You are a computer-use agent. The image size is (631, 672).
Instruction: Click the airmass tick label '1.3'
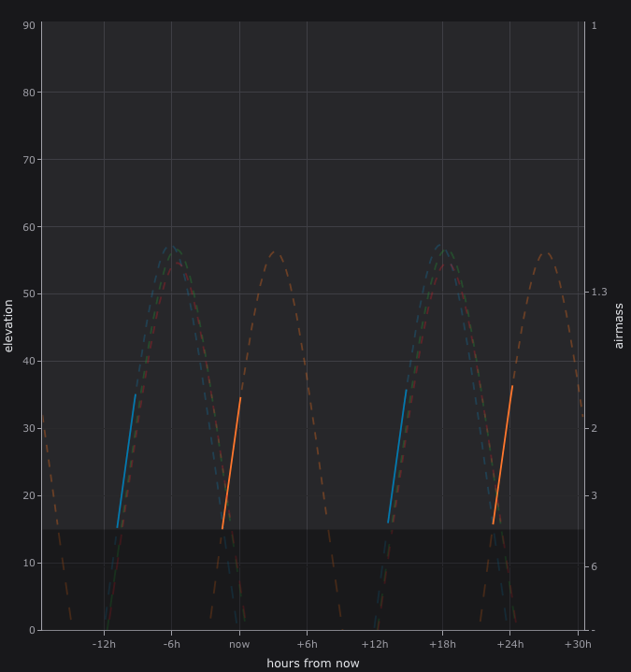(x=599, y=292)
